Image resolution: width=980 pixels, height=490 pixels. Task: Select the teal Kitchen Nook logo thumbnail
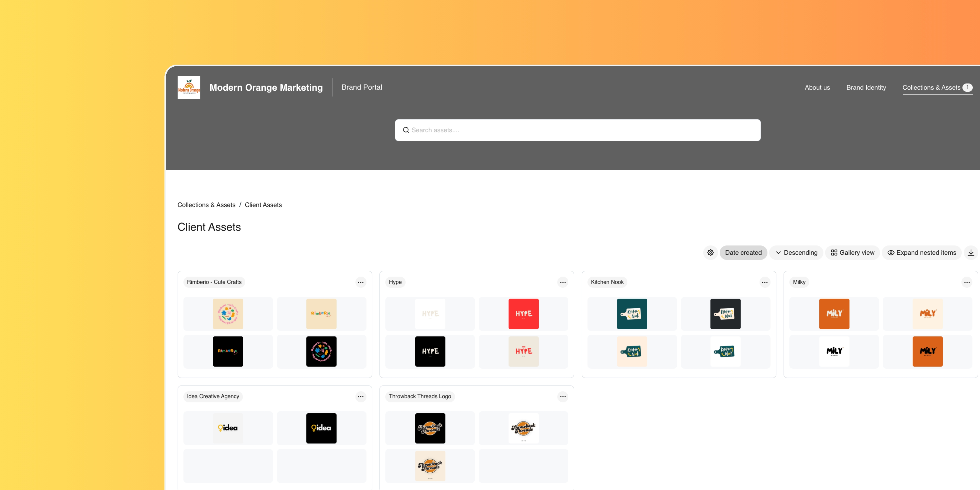[x=632, y=314]
